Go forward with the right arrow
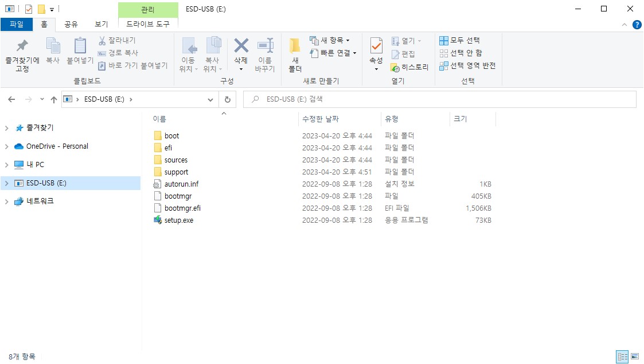Viewport: 644px width, 364px height. 28,99
